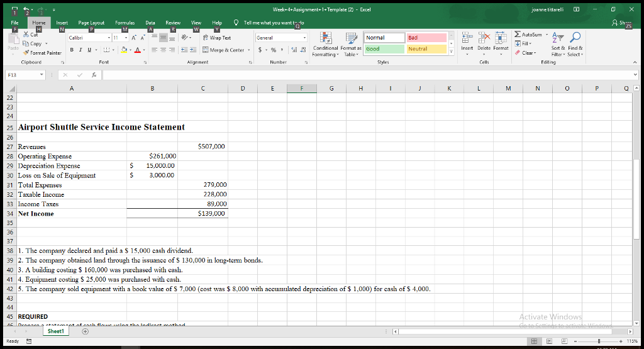Decrease decimal places
This screenshot has width=644, height=349.
coord(303,50)
